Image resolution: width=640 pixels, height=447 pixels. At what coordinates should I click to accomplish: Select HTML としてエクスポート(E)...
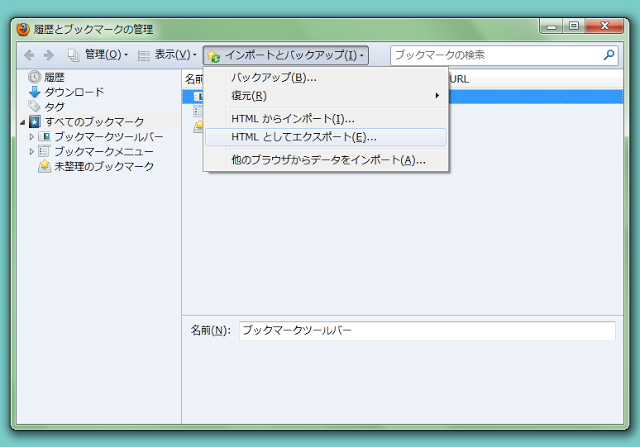[326, 137]
